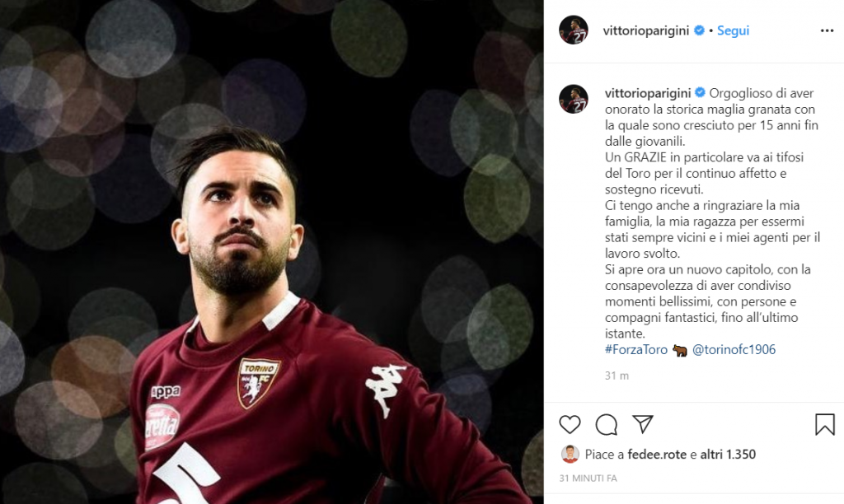Open the three-dot more options menu
Viewport: 844px width, 504px height.
(827, 30)
